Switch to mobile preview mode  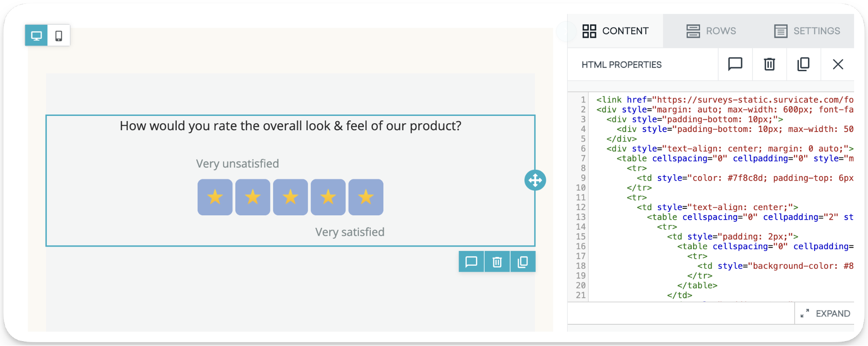pyautogui.click(x=58, y=35)
